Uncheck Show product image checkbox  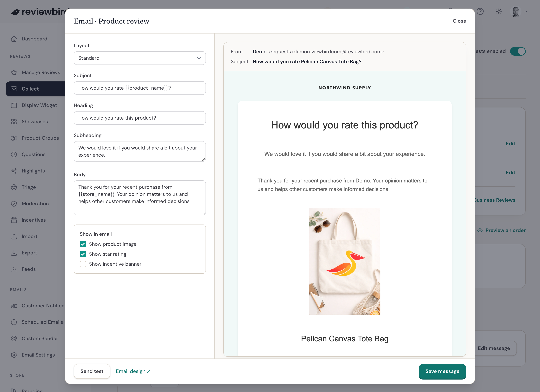click(x=83, y=244)
